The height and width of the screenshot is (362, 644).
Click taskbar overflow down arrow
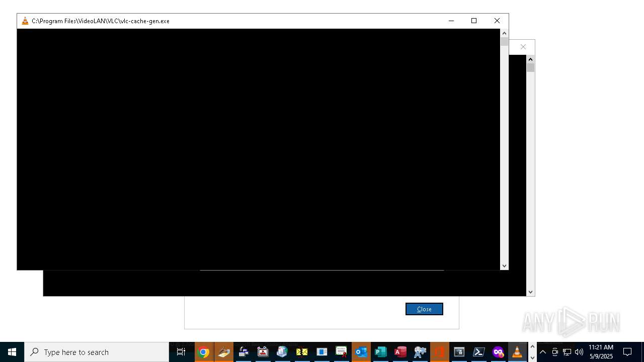click(532, 357)
